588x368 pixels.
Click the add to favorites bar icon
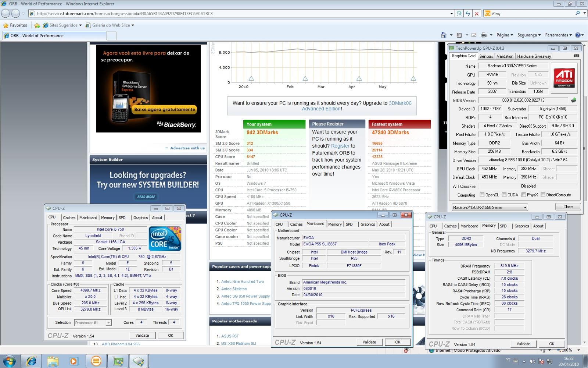pos(37,25)
